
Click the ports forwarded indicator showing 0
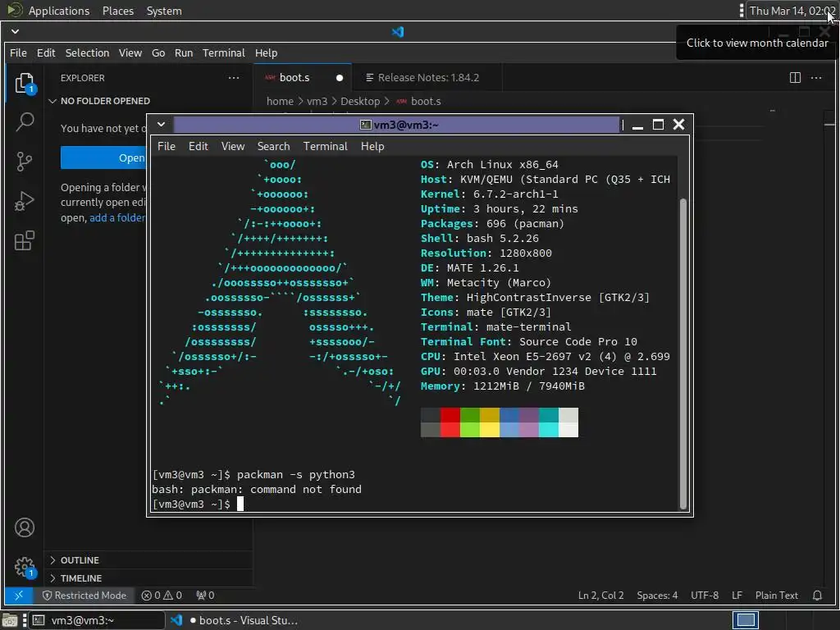click(x=205, y=596)
